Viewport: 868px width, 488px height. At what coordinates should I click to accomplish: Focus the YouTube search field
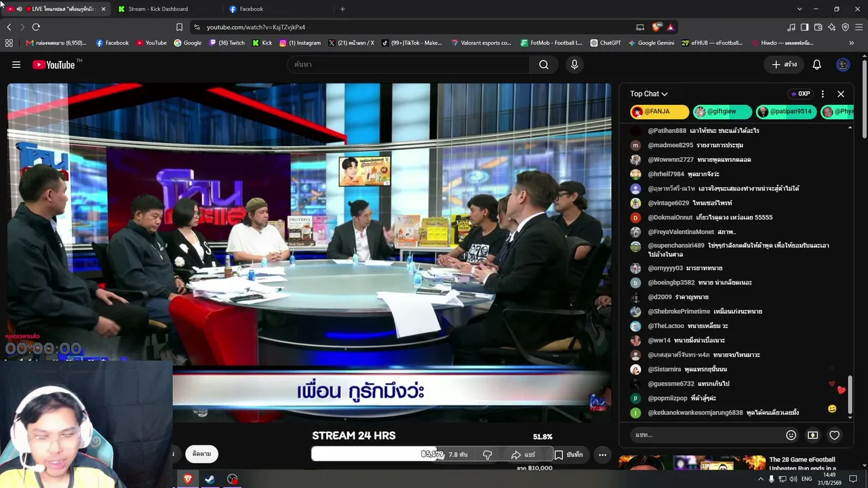click(x=408, y=64)
